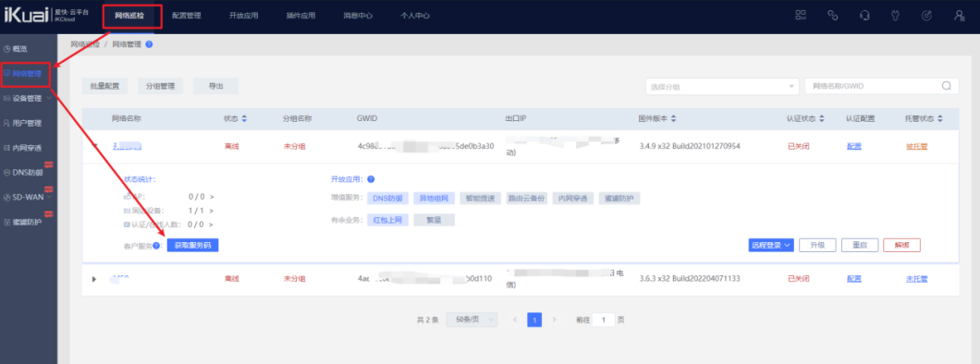Switch to 个人中心 top menu

pos(415,17)
